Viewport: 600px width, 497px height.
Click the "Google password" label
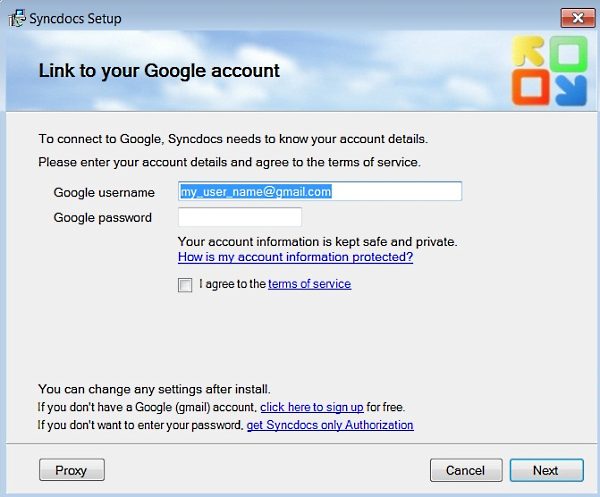click(x=103, y=218)
